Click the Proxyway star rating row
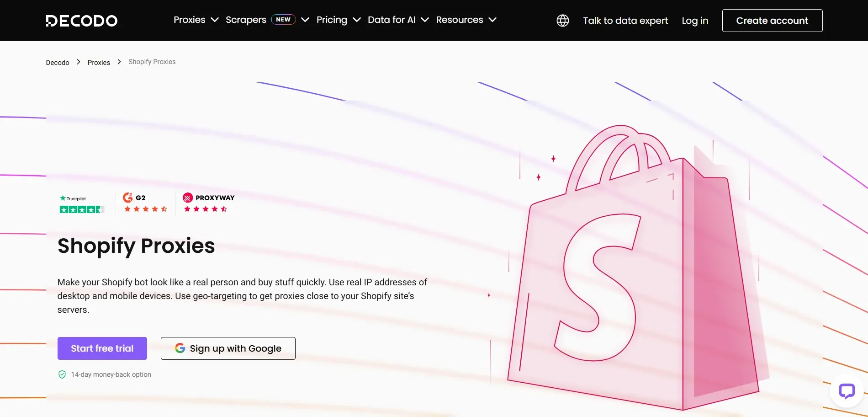Image resolution: width=868 pixels, height=417 pixels. tap(205, 209)
